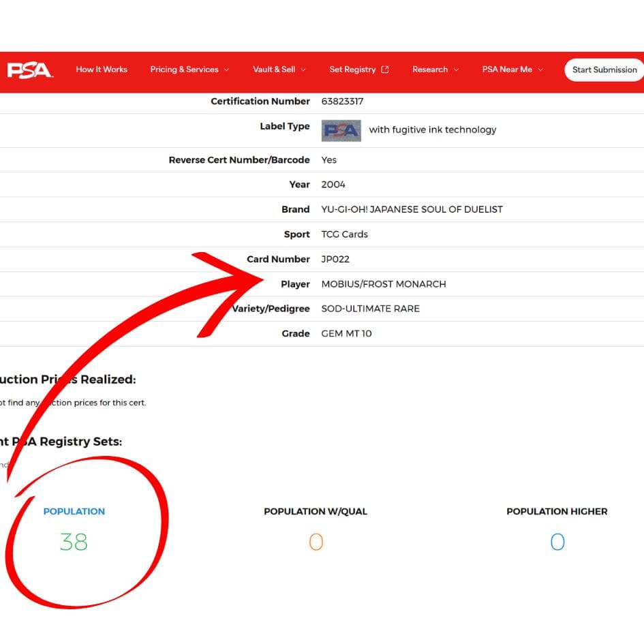The height and width of the screenshot is (644, 644).
Task: Select the MOBIUS/FROST MONARCH player text
Action: coord(383,284)
